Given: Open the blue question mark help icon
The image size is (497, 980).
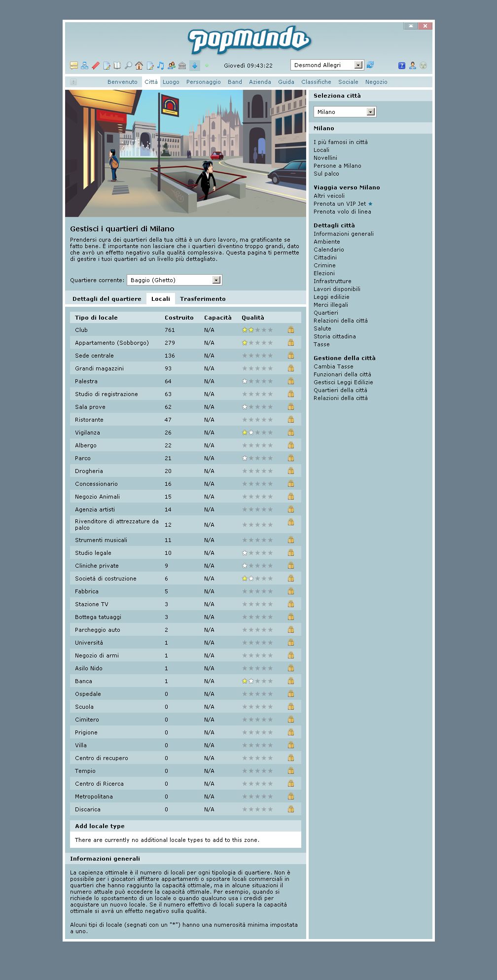Looking at the screenshot, I should click(x=401, y=65).
